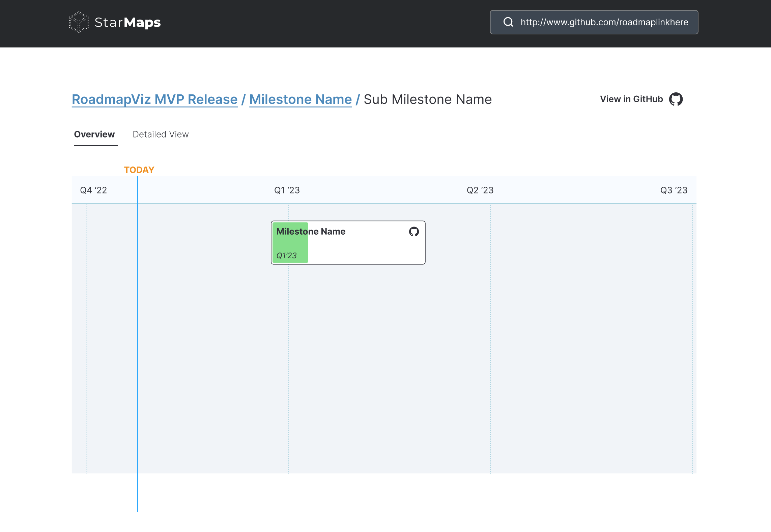Click the TODAY marker line
Screen dimensions: 771x532
click(138, 337)
